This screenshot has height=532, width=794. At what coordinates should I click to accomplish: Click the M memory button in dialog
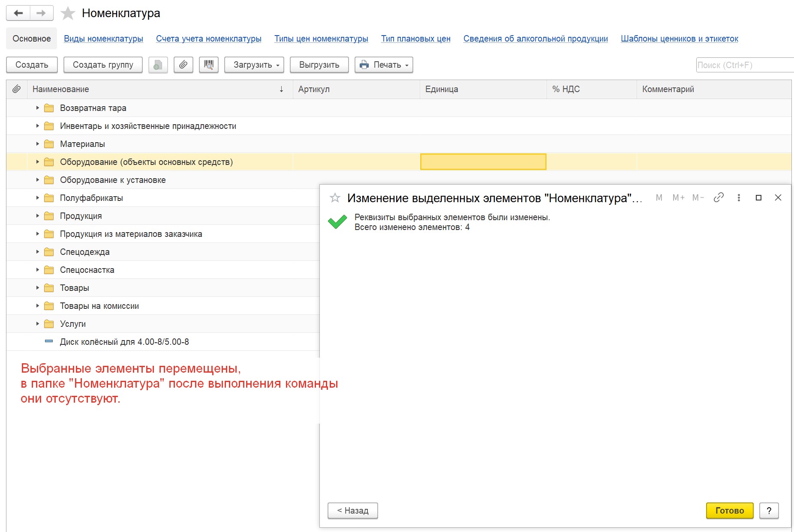pos(659,197)
